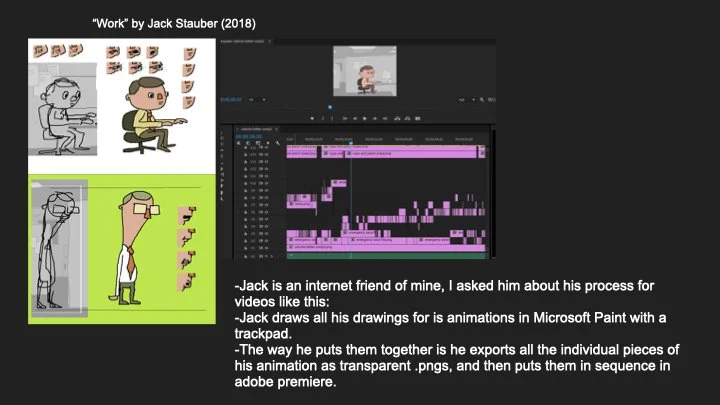Toggle the eye visibility of track V2
The height and width of the screenshot is (405, 720).
266,241
